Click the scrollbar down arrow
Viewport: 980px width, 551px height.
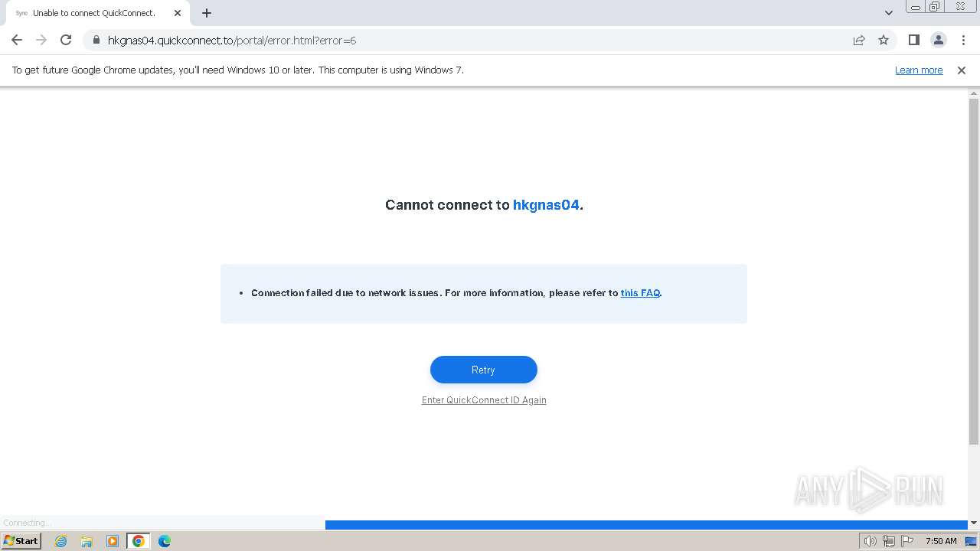tap(974, 523)
